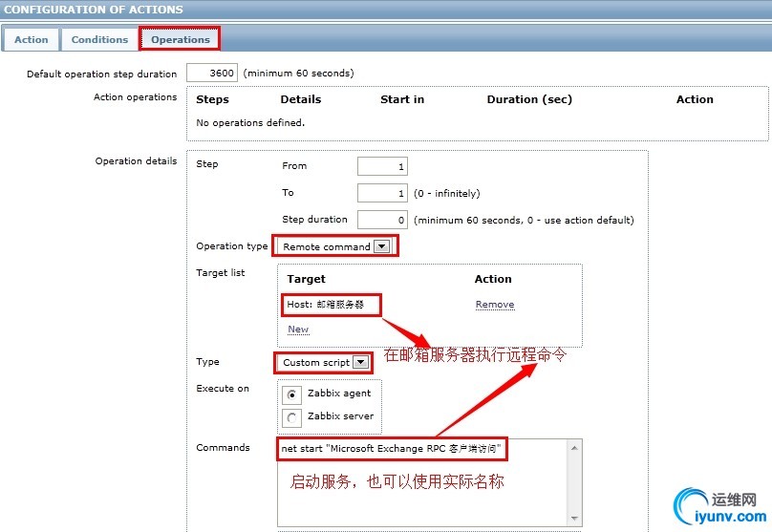Click the Host target entry text

(x=326, y=304)
